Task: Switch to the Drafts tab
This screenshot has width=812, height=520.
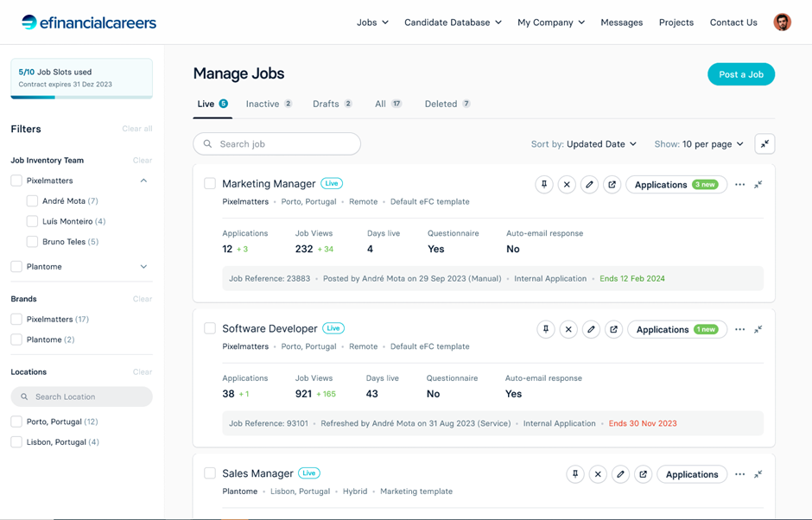Action: [x=332, y=104]
